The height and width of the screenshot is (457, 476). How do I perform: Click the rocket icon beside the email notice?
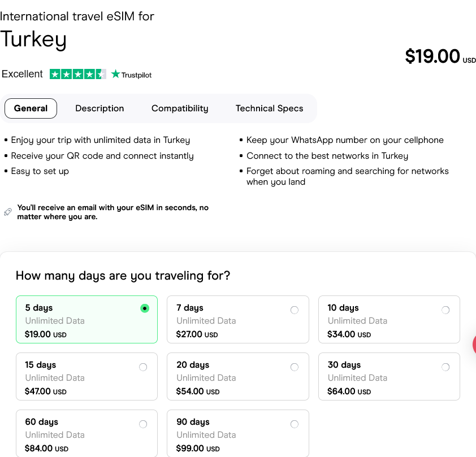click(x=7, y=211)
